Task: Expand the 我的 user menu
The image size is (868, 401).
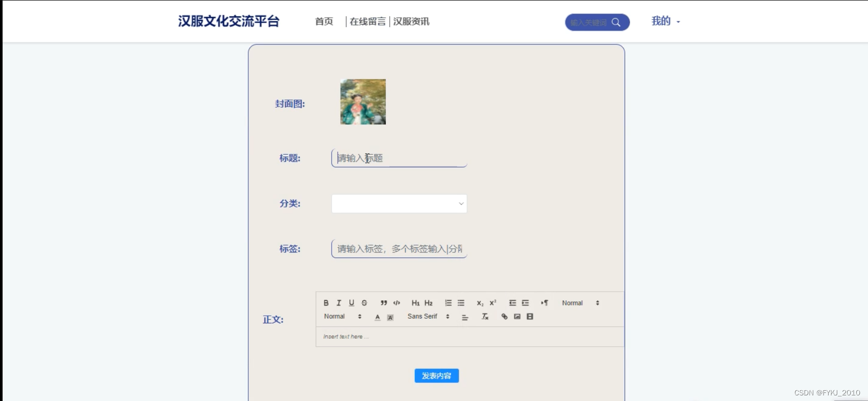Action: (x=666, y=21)
